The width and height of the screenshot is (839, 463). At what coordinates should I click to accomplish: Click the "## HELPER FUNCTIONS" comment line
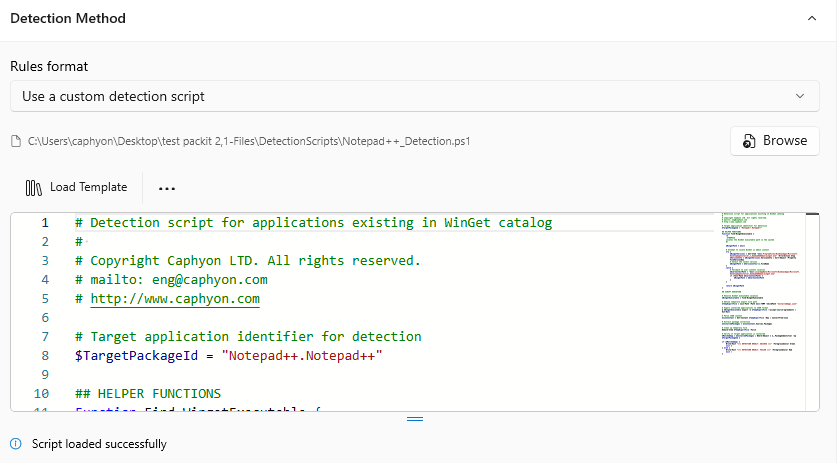pos(147,393)
